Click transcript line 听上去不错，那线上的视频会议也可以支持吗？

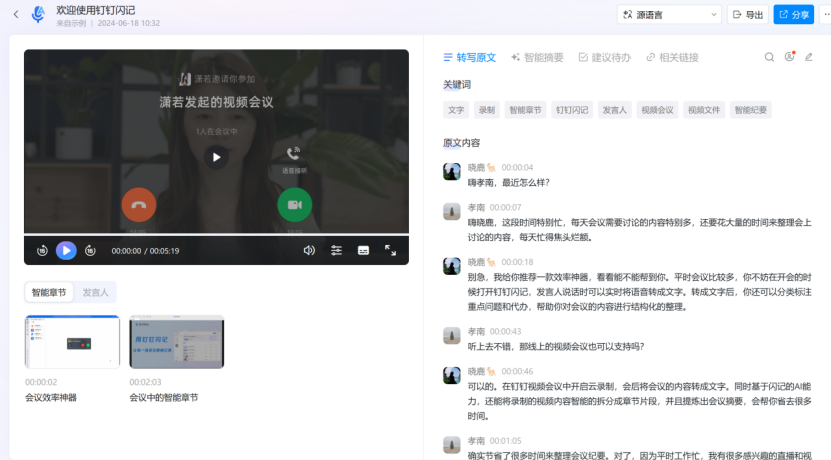(x=556, y=347)
